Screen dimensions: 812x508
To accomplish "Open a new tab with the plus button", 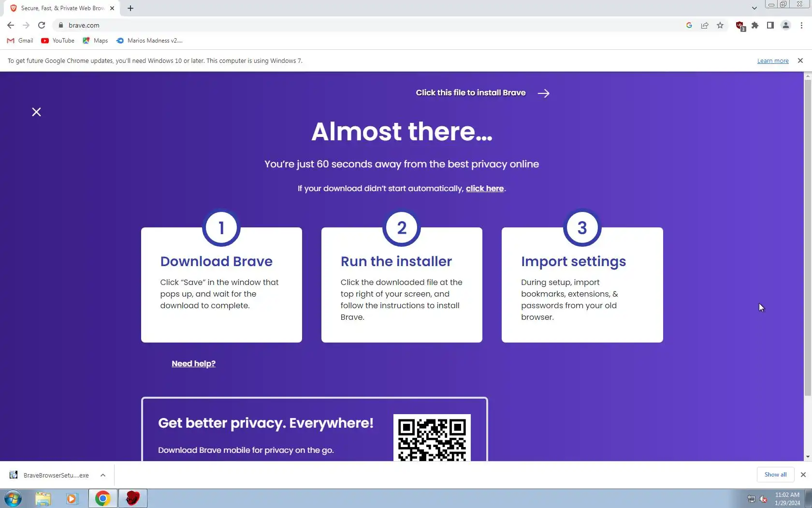I will [x=130, y=8].
